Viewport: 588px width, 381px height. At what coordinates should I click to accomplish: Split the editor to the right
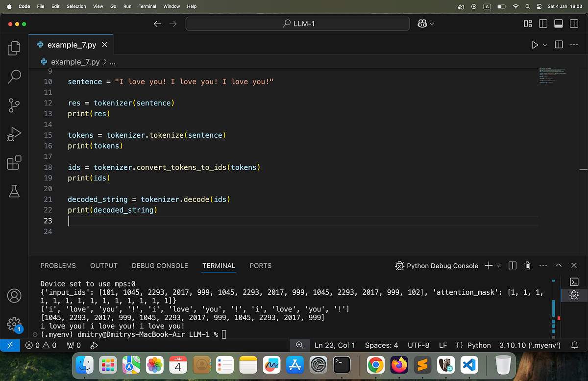pos(559,45)
